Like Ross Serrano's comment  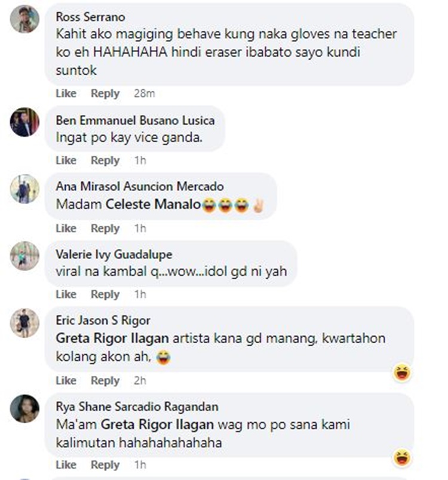(66, 93)
